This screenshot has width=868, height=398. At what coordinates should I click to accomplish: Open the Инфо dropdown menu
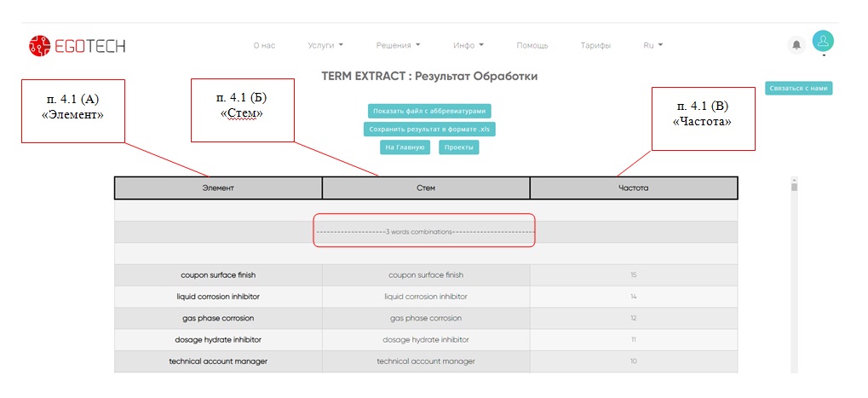coord(468,45)
